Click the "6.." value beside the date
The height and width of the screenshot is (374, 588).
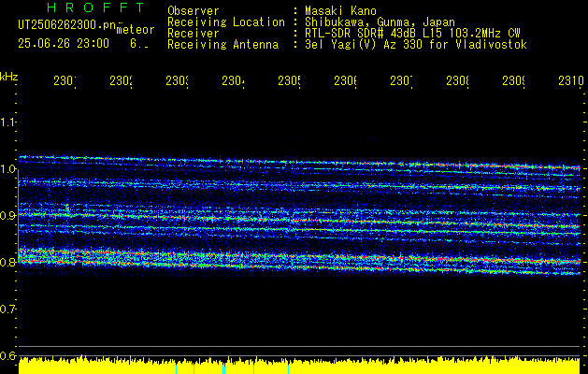[139, 44]
